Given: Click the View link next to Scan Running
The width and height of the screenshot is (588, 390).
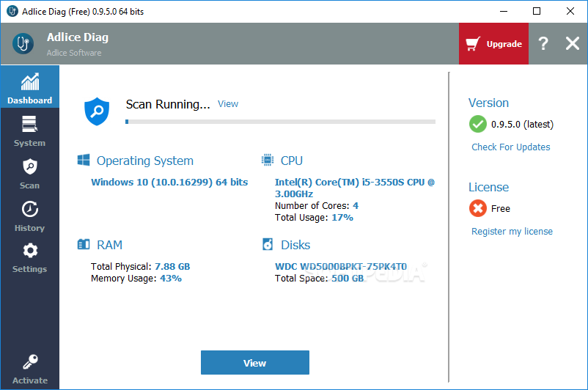Looking at the screenshot, I should click(228, 104).
